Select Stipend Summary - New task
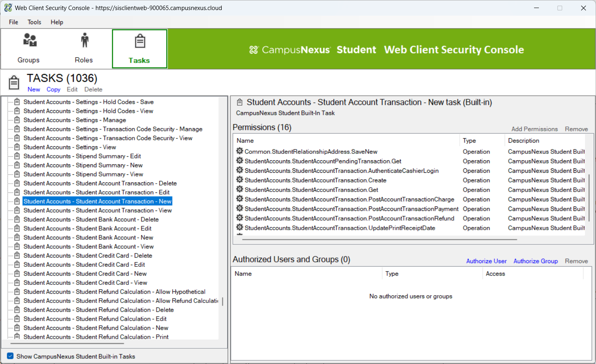596x364 pixels. point(83,165)
